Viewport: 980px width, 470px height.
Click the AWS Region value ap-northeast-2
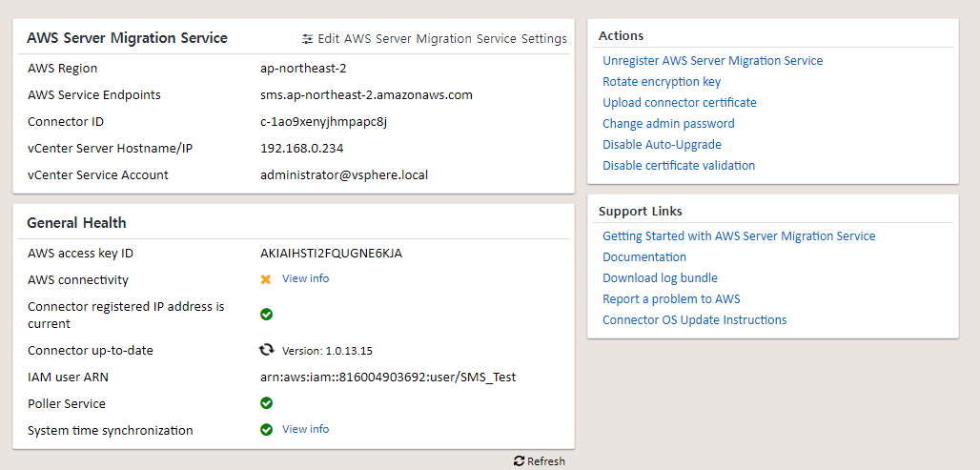pos(303,68)
